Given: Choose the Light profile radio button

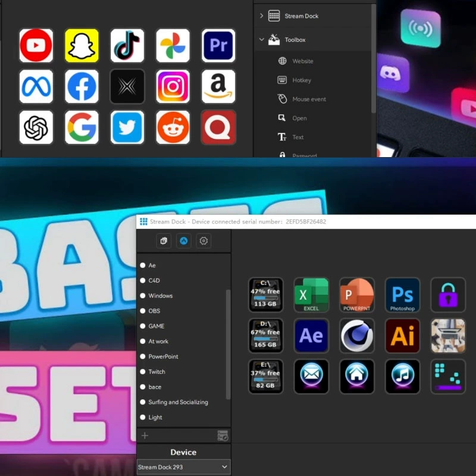Looking at the screenshot, I should coord(143,417).
